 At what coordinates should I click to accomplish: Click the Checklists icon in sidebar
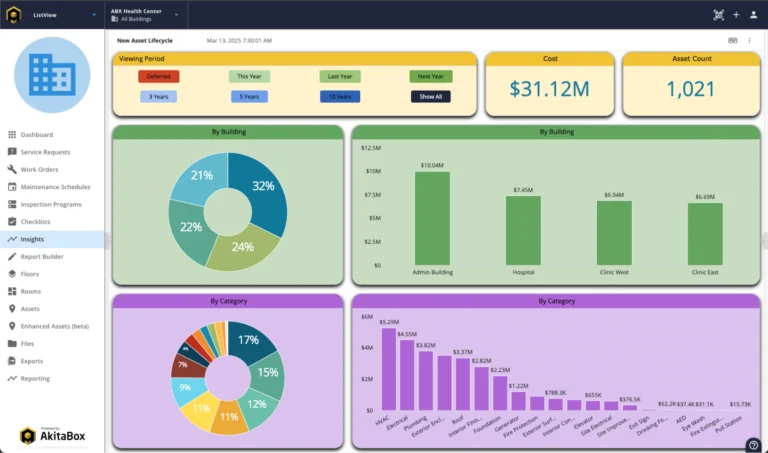click(x=12, y=222)
